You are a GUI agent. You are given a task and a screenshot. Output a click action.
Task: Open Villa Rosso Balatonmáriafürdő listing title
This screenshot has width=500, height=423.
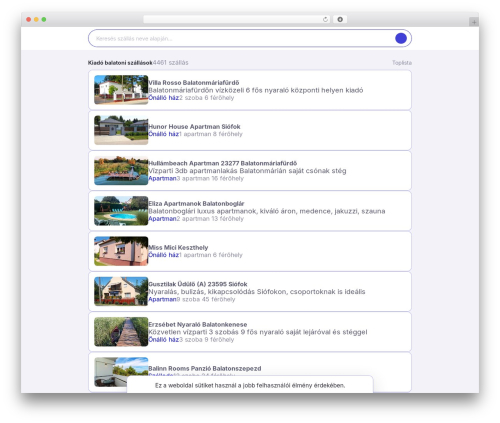click(x=194, y=82)
